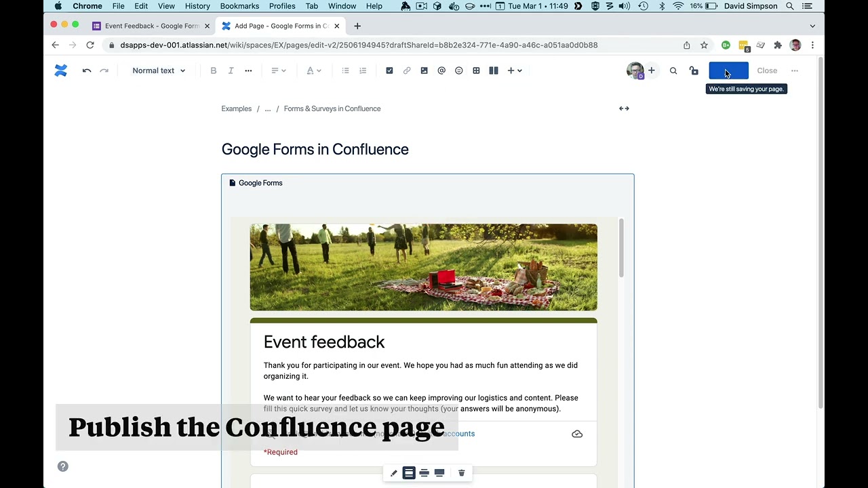Click the Event feedback form heading
868x488 pixels.
pyautogui.click(x=324, y=342)
